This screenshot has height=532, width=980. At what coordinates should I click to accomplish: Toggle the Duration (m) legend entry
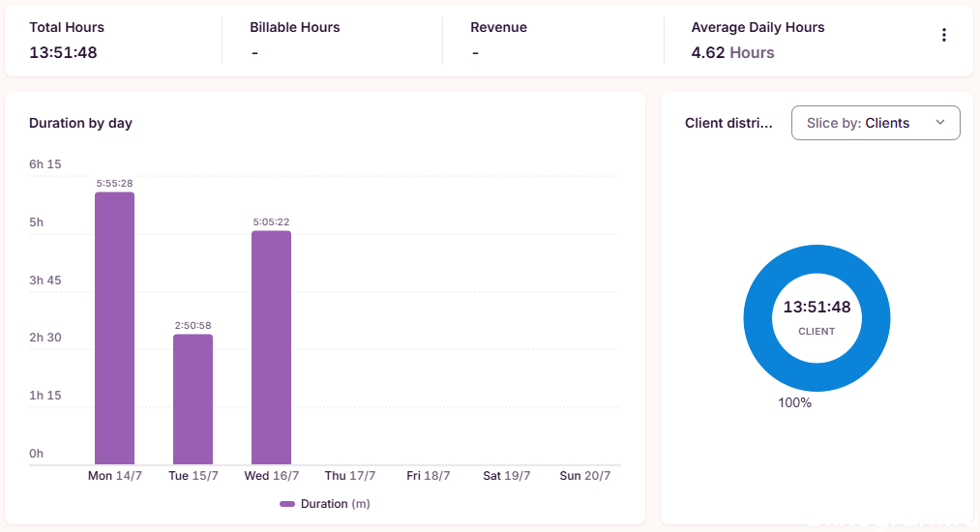[x=325, y=504]
